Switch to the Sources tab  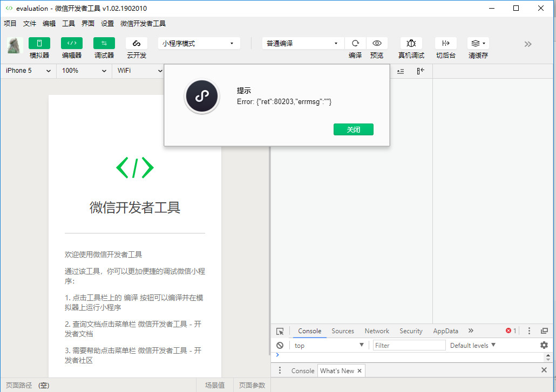pyautogui.click(x=343, y=331)
